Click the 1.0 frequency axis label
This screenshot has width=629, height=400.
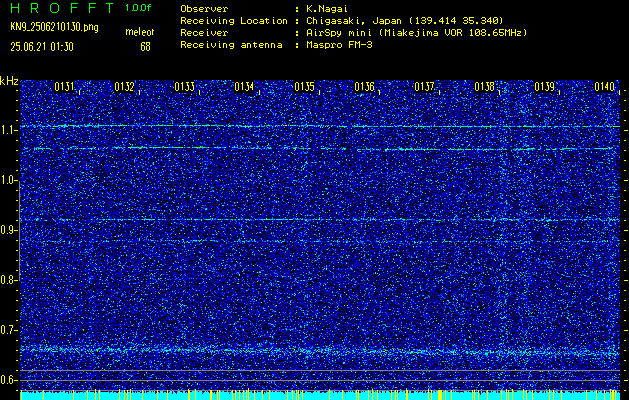(x=8, y=181)
